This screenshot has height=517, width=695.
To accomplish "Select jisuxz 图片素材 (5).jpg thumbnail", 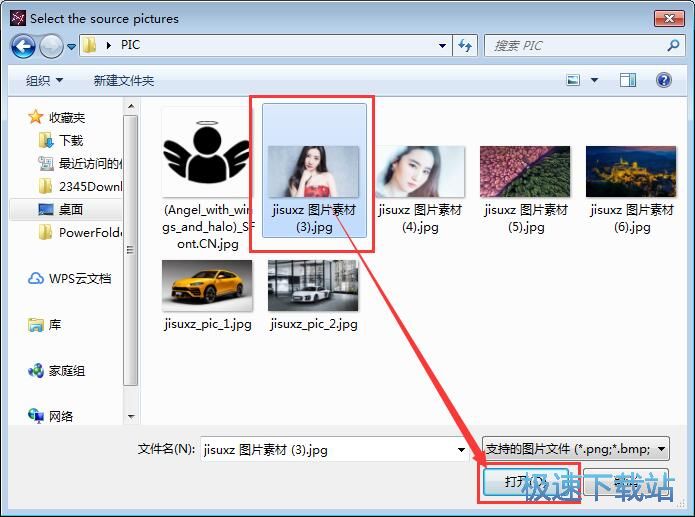I will (525, 172).
